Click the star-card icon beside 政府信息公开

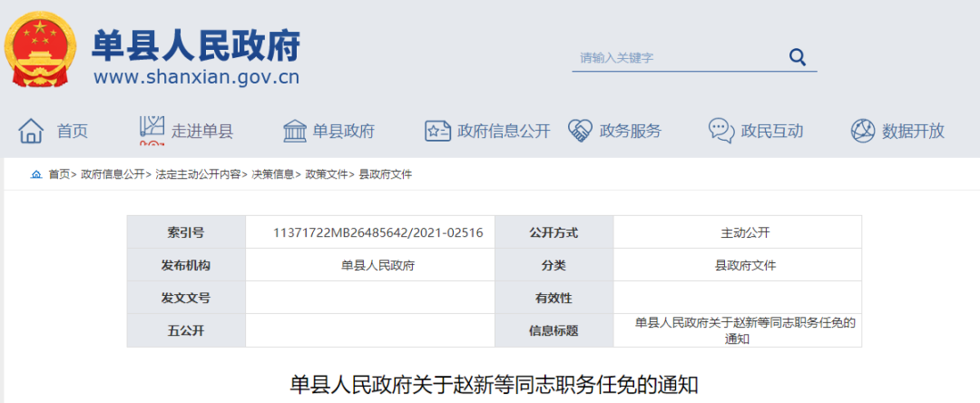coord(437,132)
